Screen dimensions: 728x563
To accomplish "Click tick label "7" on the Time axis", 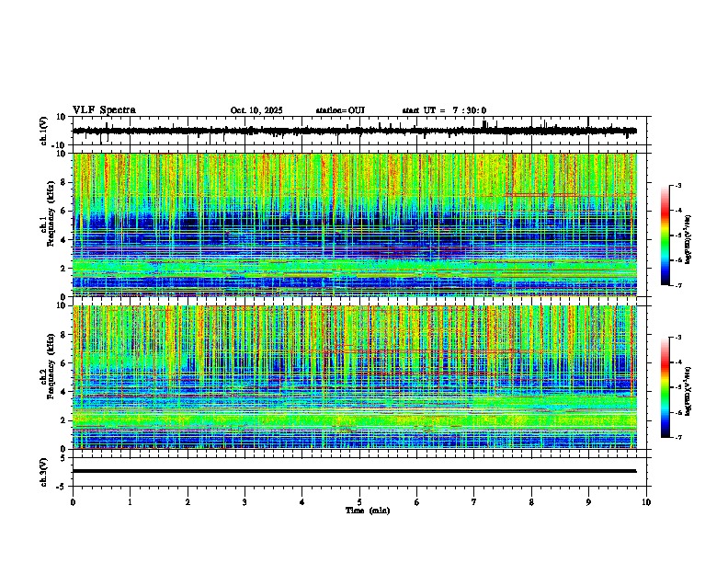I will click(x=474, y=502).
